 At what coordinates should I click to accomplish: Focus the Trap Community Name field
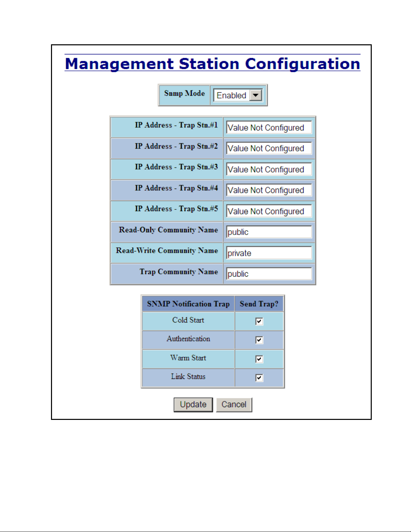269,274
